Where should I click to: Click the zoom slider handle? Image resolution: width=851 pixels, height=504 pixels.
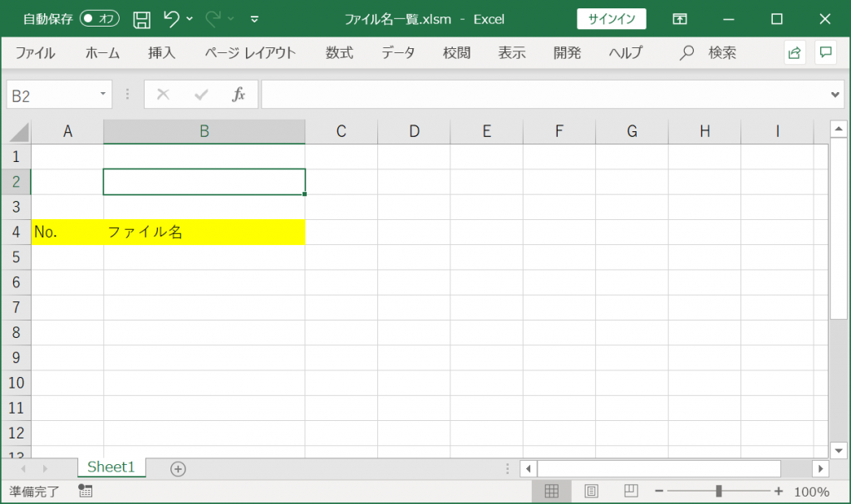[x=719, y=491]
